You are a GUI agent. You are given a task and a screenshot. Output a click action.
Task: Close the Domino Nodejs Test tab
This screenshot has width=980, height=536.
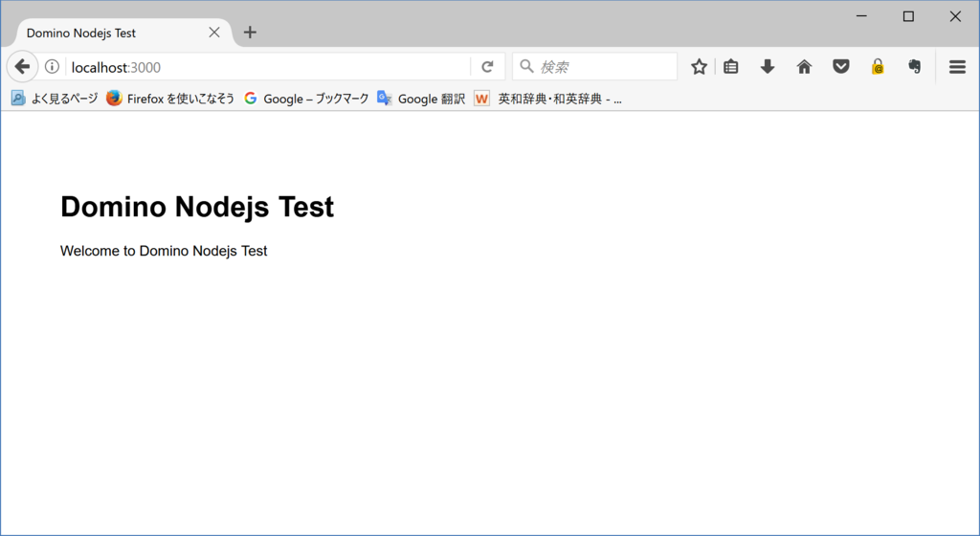point(214,33)
